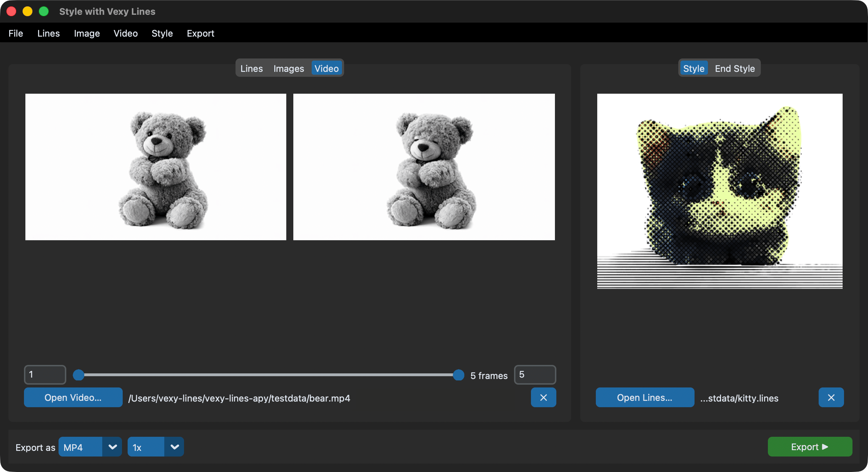Switch to the End Style tab
Image resolution: width=868 pixels, height=472 pixels.
coord(735,68)
